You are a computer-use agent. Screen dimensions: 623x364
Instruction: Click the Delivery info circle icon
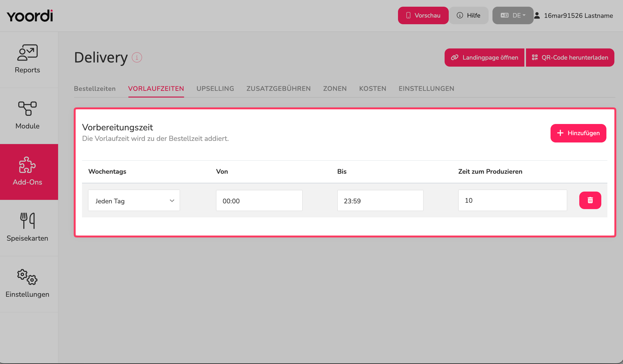[x=137, y=58]
